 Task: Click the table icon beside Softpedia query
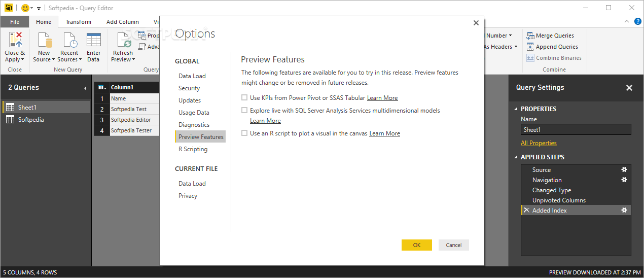pos(10,120)
